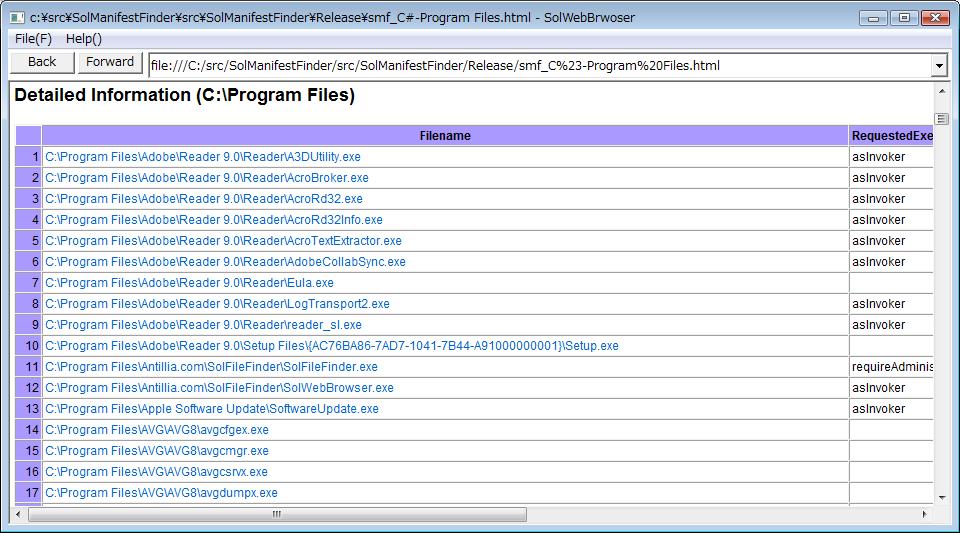960x533 pixels.
Task: Close the SolWebBrwoser window
Action: (x=935, y=18)
